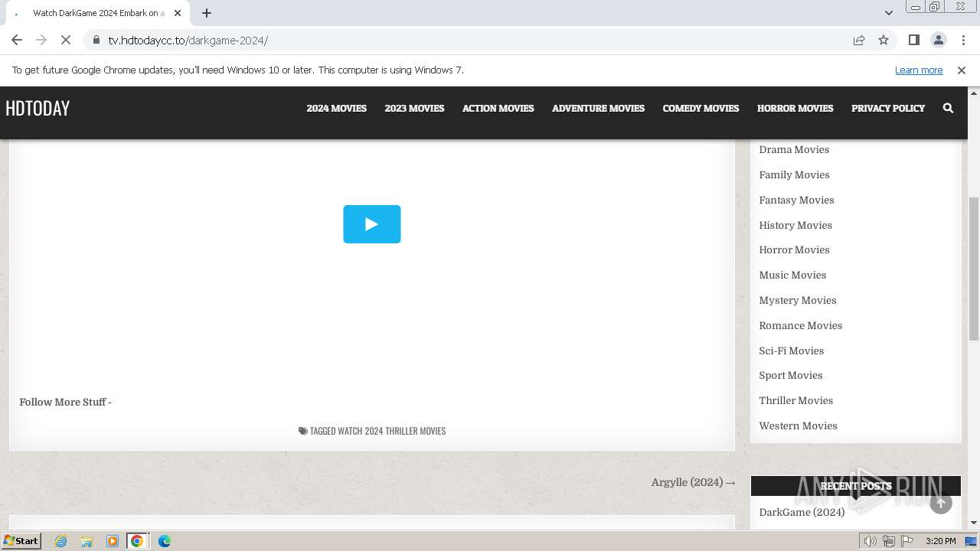Image resolution: width=980 pixels, height=551 pixels.
Task: Open the Sport Movies category
Action: point(790,375)
